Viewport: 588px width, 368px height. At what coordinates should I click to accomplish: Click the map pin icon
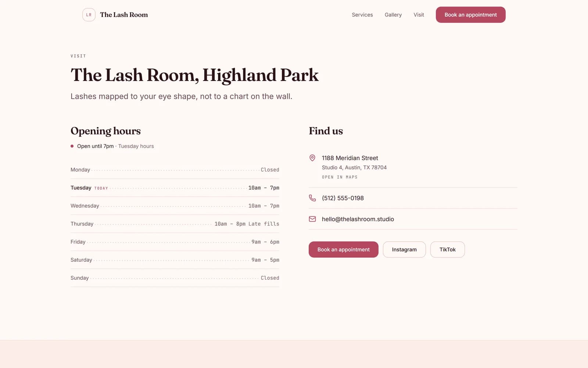click(312, 158)
